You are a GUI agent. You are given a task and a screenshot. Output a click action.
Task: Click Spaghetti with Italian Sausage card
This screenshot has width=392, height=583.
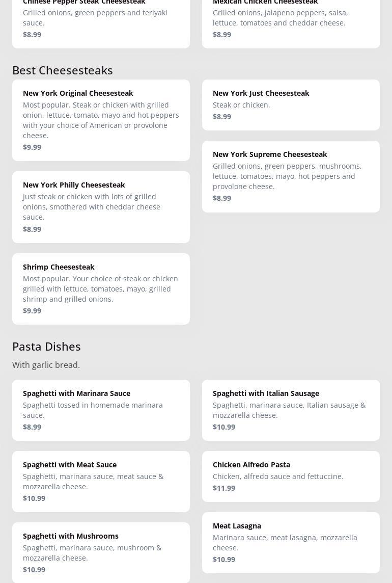click(x=291, y=410)
